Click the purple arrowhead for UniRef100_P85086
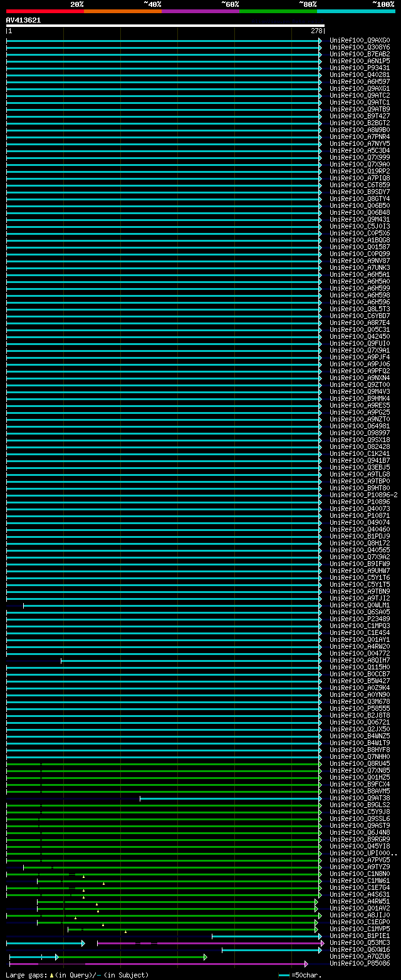Screen dimensions: 401x980 click(x=306, y=963)
